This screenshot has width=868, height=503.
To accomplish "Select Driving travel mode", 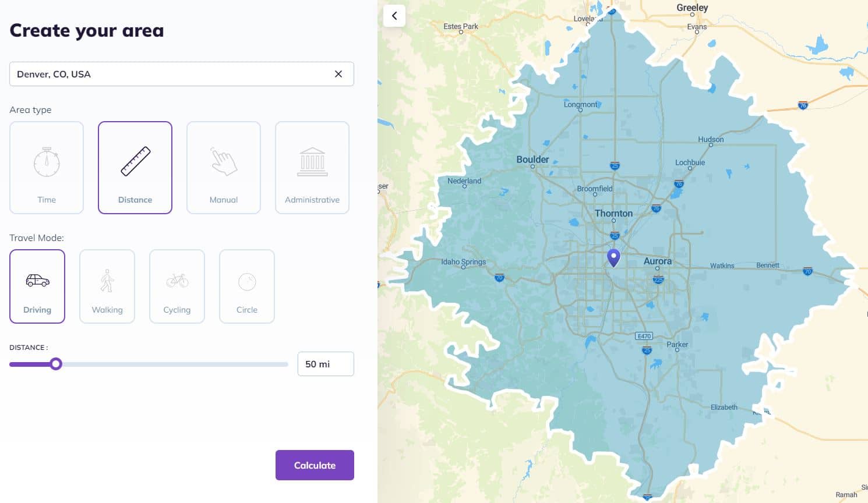I will pyautogui.click(x=37, y=286).
